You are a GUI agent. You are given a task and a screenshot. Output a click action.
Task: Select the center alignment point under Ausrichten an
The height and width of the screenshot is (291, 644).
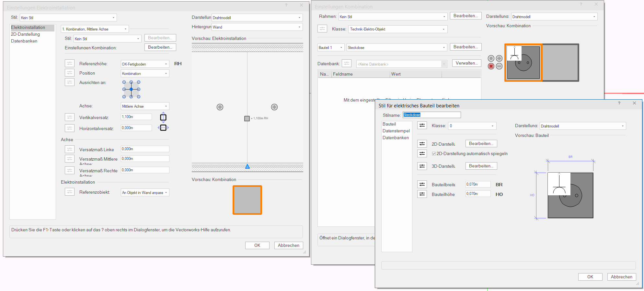click(x=131, y=89)
